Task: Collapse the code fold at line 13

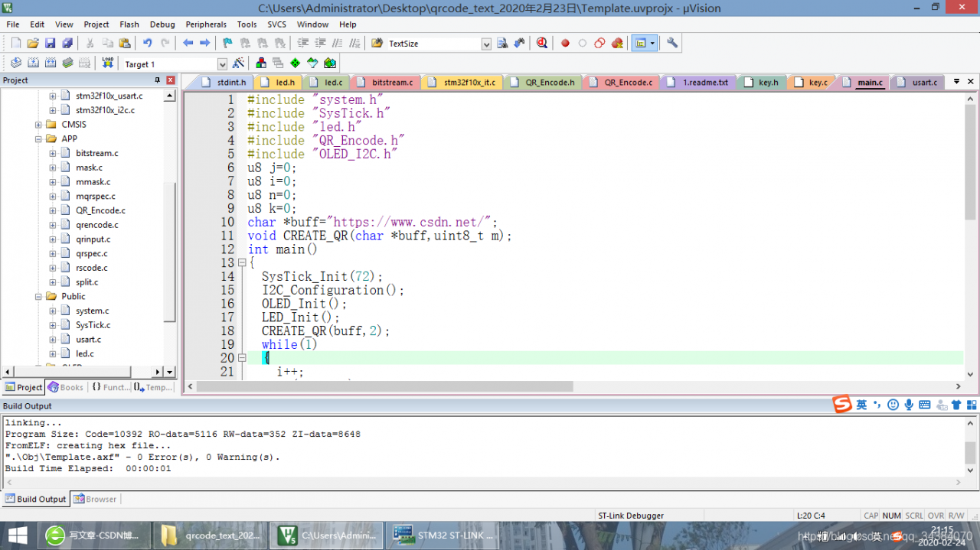Action: 242,262
